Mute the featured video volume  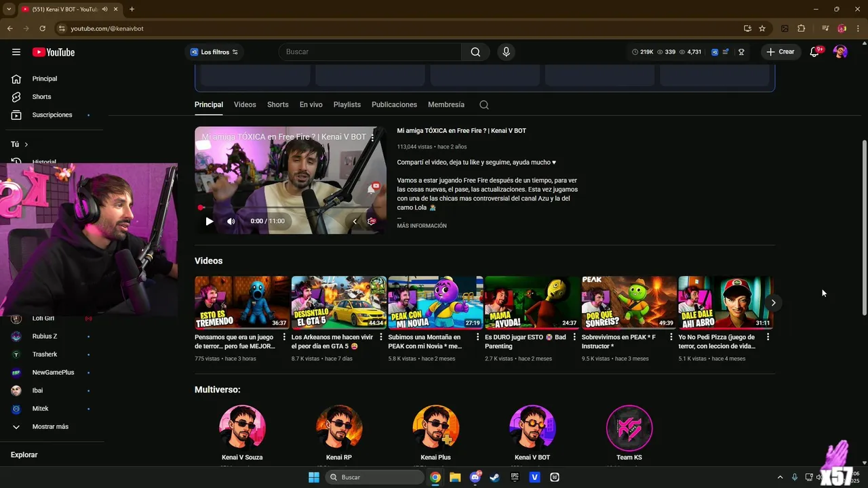231,221
